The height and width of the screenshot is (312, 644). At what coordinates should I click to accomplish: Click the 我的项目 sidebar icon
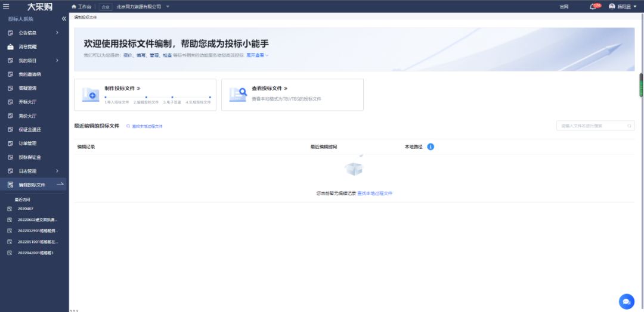[x=10, y=61]
